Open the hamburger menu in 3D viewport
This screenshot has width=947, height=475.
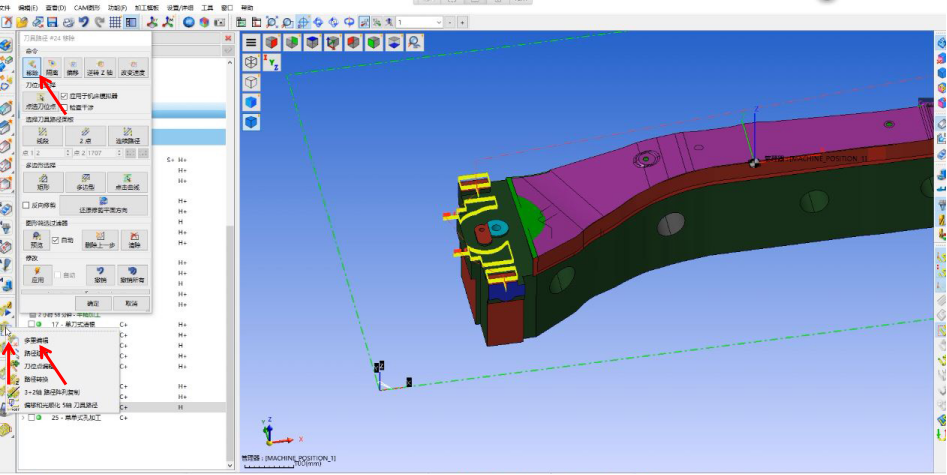click(251, 42)
